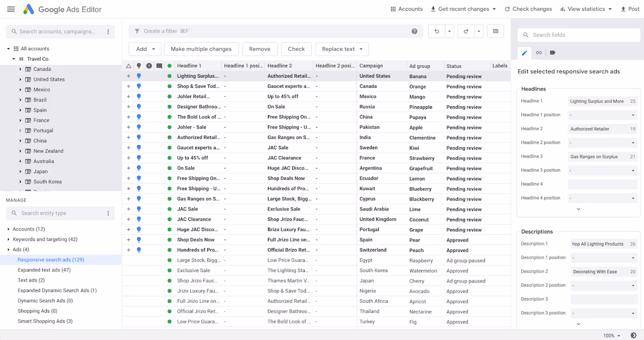The height and width of the screenshot is (340, 644).
Task: Show more headlines chevron
Action: (578, 209)
